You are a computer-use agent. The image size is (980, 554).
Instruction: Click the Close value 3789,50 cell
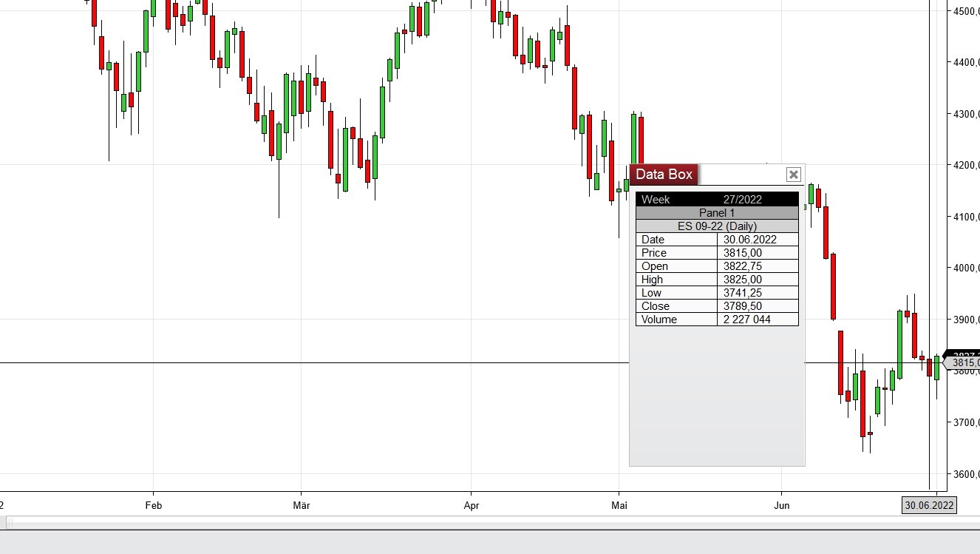tap(757, 306)
